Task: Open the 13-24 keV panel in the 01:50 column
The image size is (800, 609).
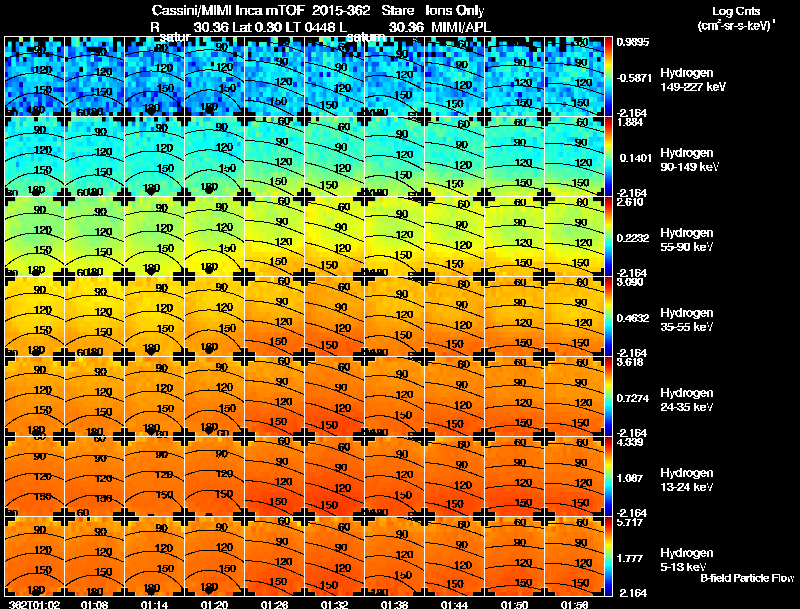Action: 515,476
